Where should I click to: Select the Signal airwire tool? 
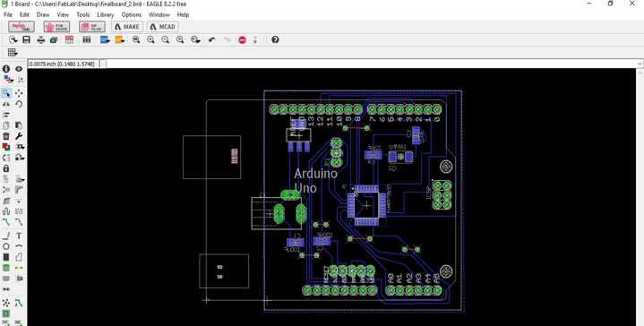coord(19,268)
